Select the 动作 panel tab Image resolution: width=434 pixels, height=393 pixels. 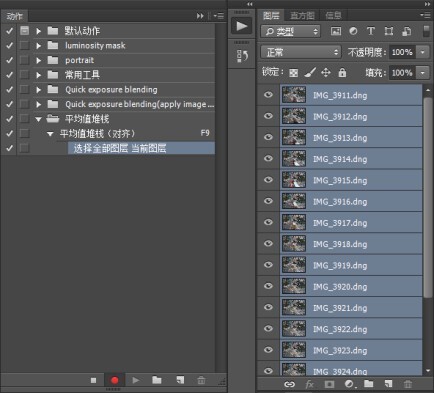tap(14, 16)
